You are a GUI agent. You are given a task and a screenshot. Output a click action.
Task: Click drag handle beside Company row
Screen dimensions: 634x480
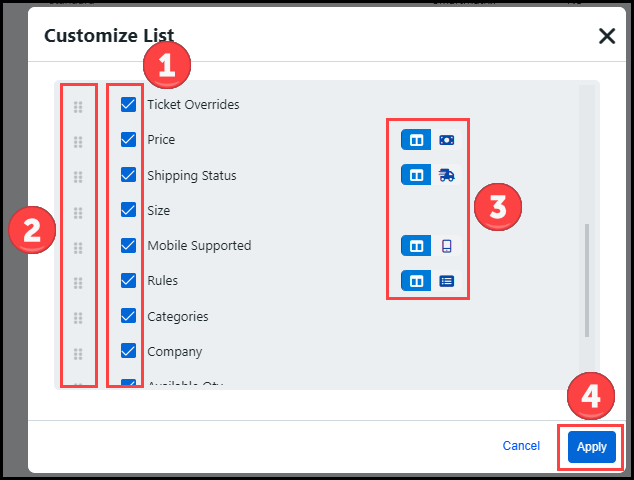coord(78,353)
